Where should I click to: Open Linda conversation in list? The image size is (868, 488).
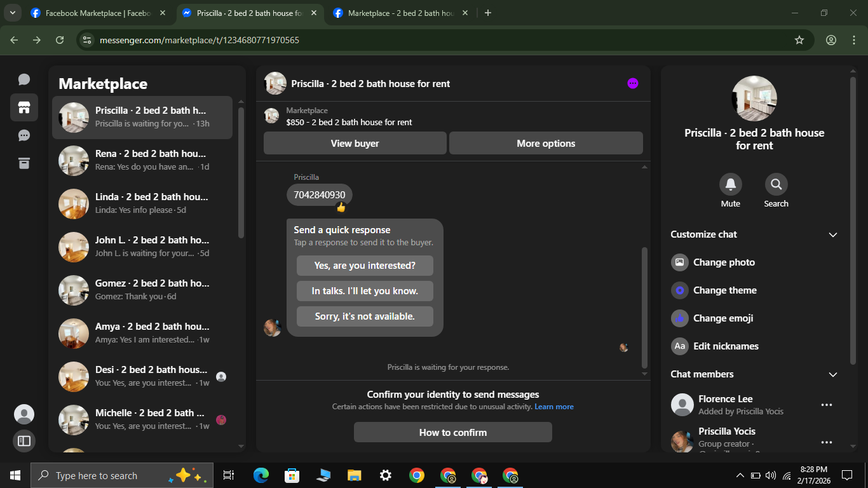(x=142, y=204)
